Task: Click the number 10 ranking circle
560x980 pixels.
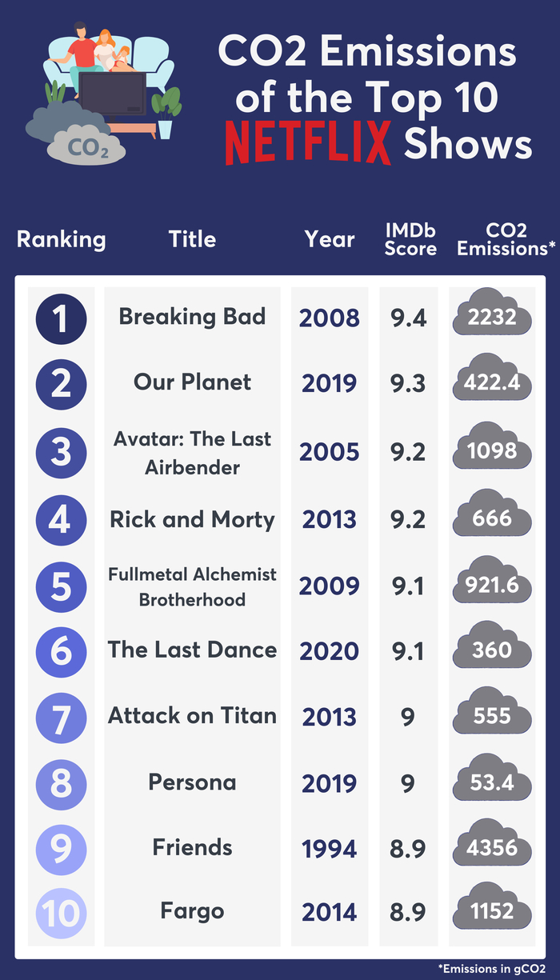Action: coord(62,911)
